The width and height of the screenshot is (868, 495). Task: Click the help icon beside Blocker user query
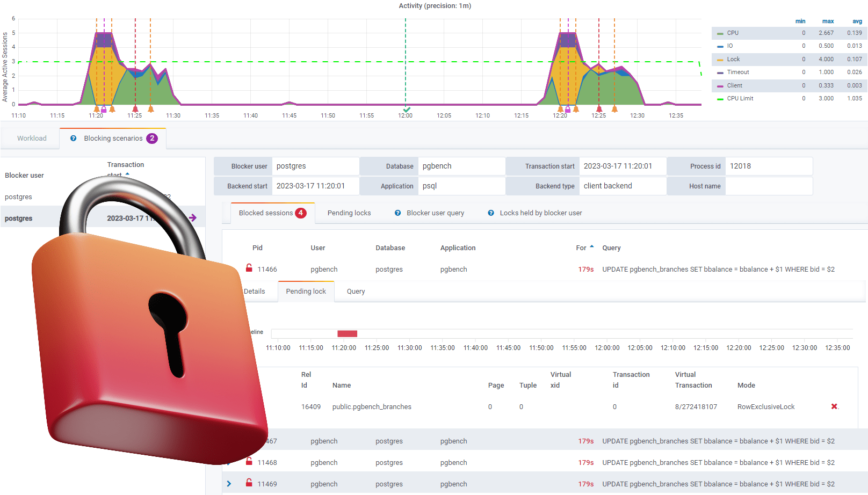[x=397, y=213]
